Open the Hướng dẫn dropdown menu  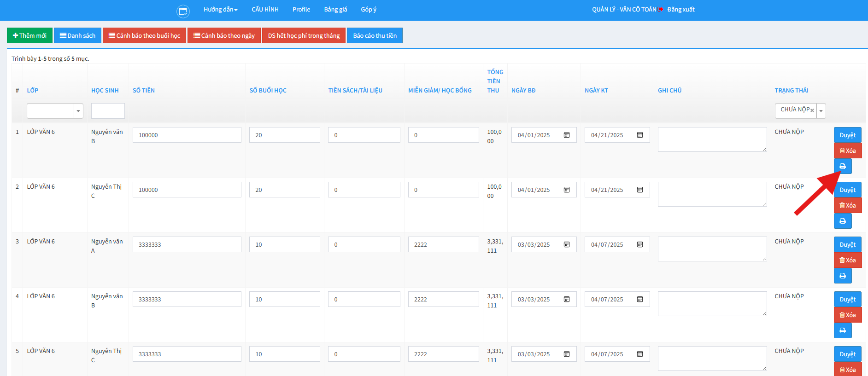click(x=220, y=10)
